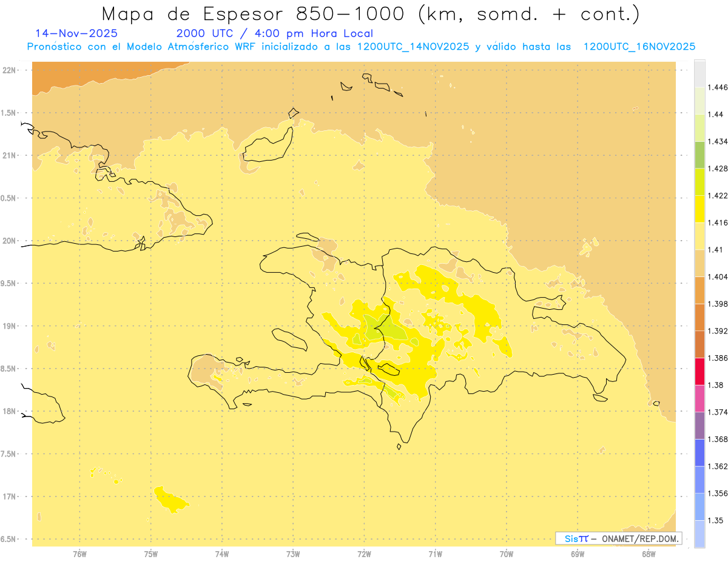Select the date label 14-Nov-2025
This screenshot has width=728, height=562.
(x=76, y=33)
